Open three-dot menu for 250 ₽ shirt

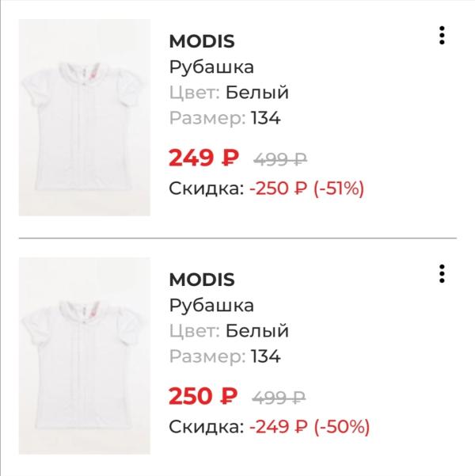442,273
